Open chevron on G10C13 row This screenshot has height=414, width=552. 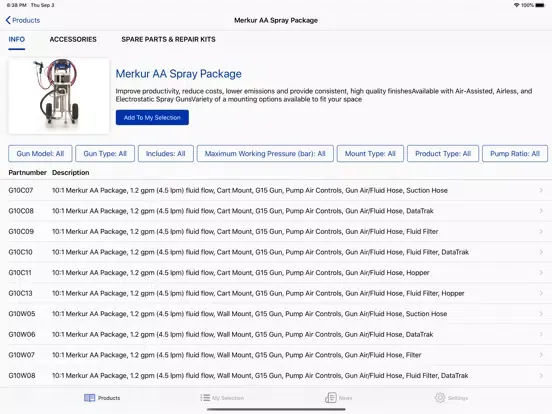[x=541, y=293]
